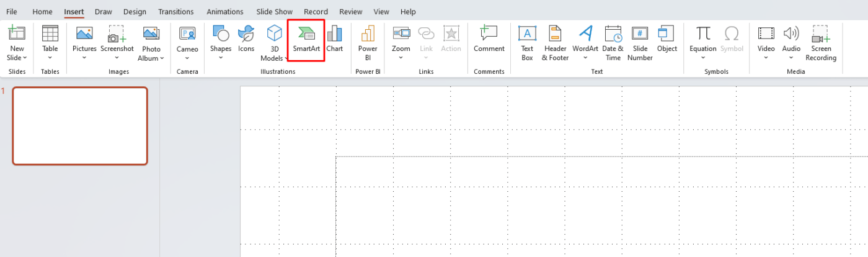Open the Shapes gallery dropdown
868x257 pixels.
221,58
